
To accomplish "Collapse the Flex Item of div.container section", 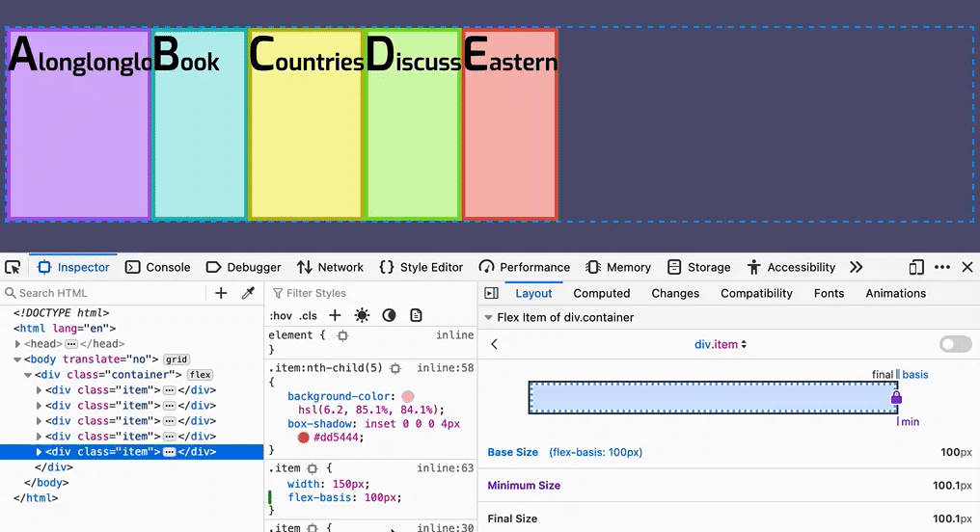I will click(489, 318).
